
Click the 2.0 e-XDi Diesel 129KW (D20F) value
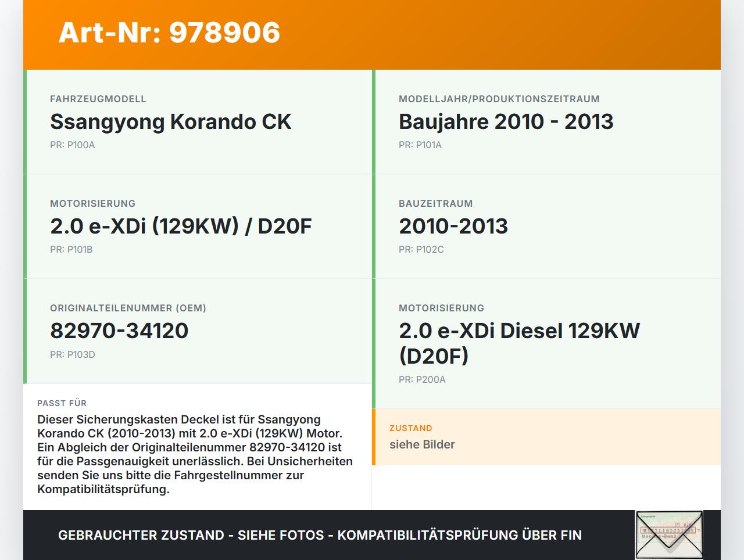coord(518,343)
